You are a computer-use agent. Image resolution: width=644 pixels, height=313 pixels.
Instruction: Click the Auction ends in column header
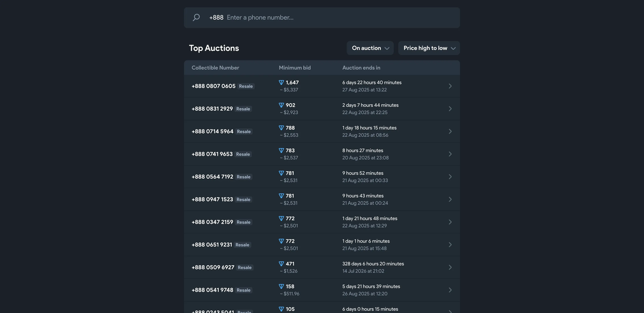click(361, 68)
